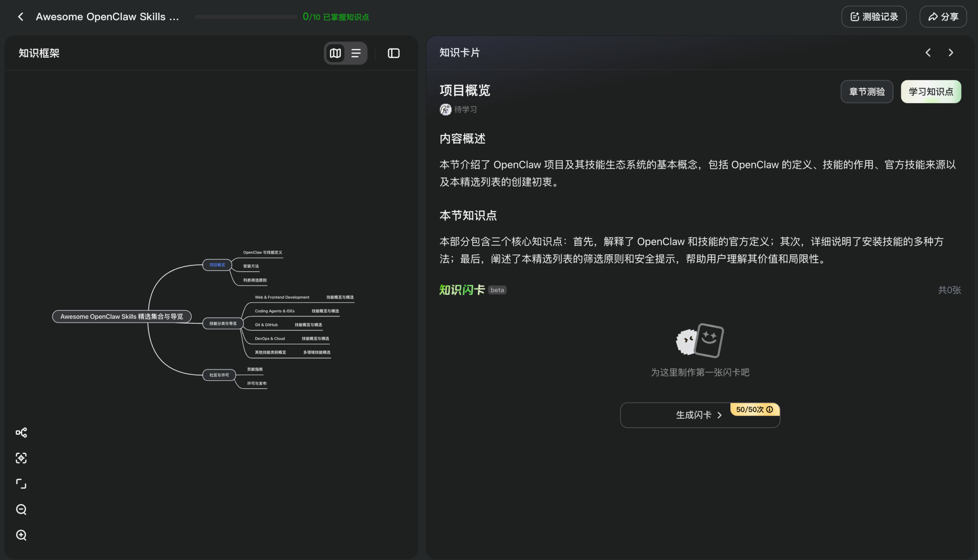This screenshot has height=560, width=978.
Task: Navigate back using the top-left arrow
Action: click(20, 16)
